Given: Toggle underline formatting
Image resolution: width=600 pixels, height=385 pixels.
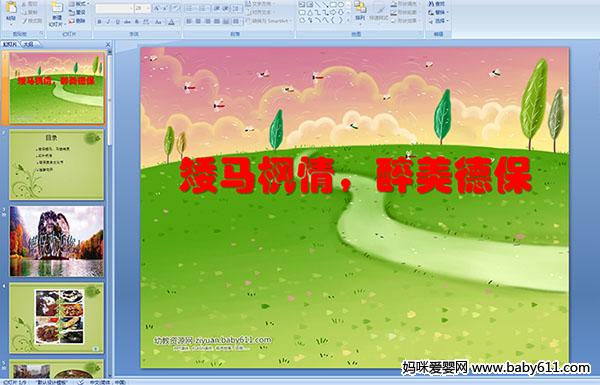Looking at the screenshot, I should tap(117, 22).
